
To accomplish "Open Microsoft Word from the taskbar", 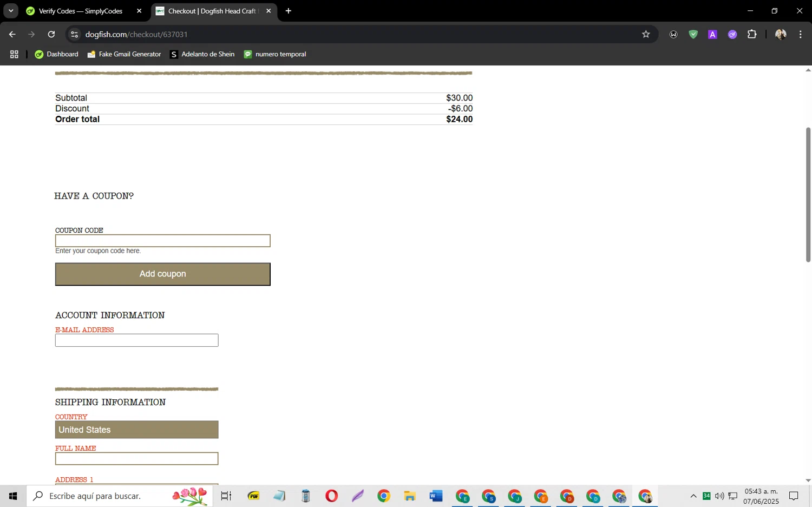I will coord(436,496).
